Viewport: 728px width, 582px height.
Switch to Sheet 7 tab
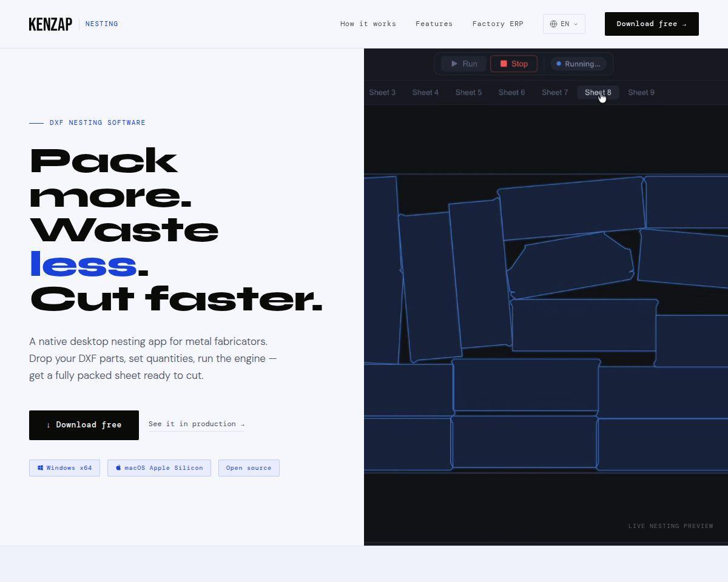pos(554,93)
